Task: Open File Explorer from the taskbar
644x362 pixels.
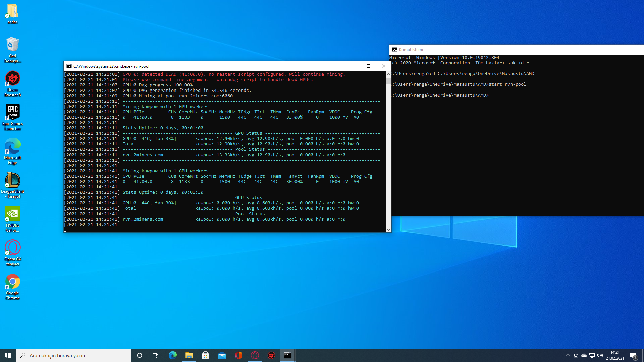Action: pyautogui.click(x=189, y=355)
